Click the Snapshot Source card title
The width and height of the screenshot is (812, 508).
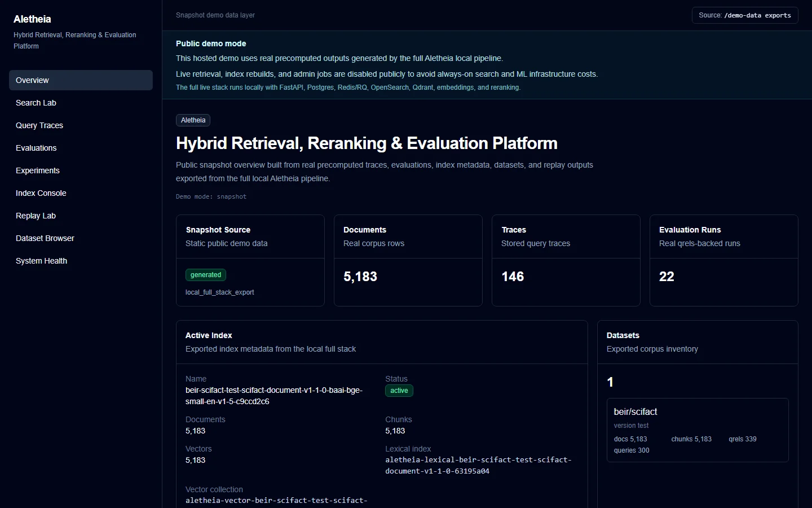(x=218, y=230)
